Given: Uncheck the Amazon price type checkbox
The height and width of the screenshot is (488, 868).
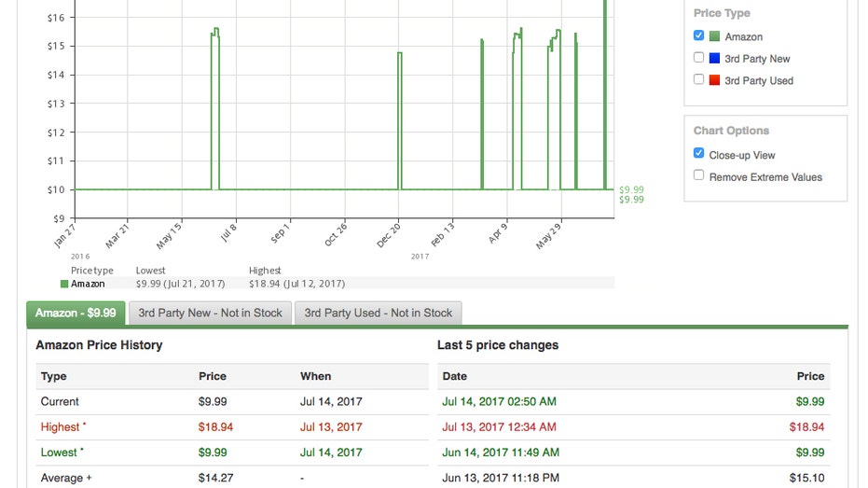Looking at the screenshot, I should click(x=698, y=35).
